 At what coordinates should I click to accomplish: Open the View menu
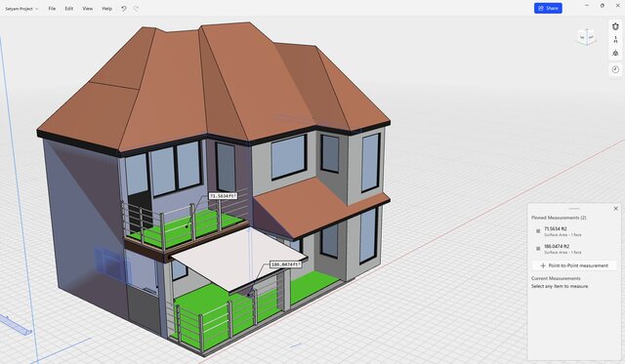click(87, 9)
